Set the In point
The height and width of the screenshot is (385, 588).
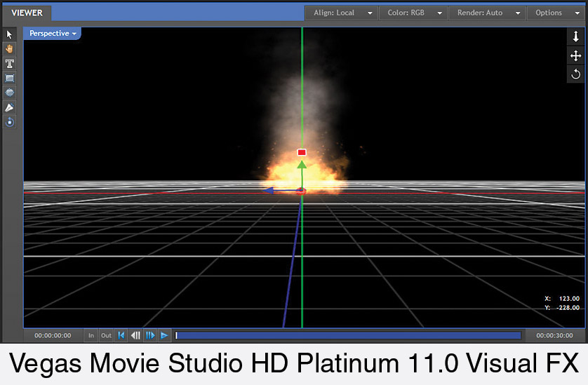91,335
